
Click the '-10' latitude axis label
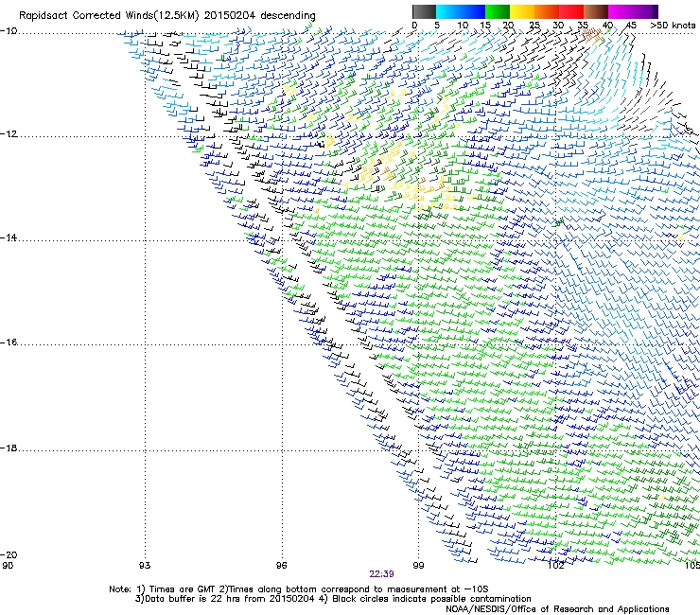click(9, 31)
